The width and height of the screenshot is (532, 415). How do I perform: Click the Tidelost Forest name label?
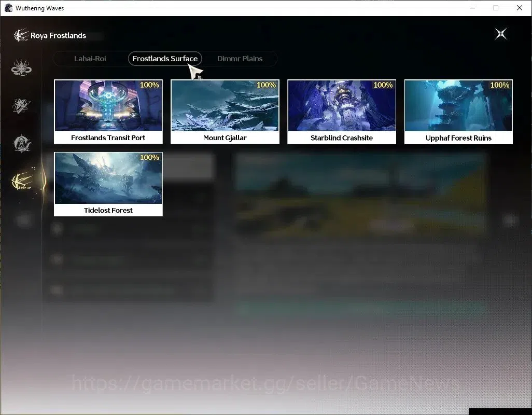(x=108, y=210)
